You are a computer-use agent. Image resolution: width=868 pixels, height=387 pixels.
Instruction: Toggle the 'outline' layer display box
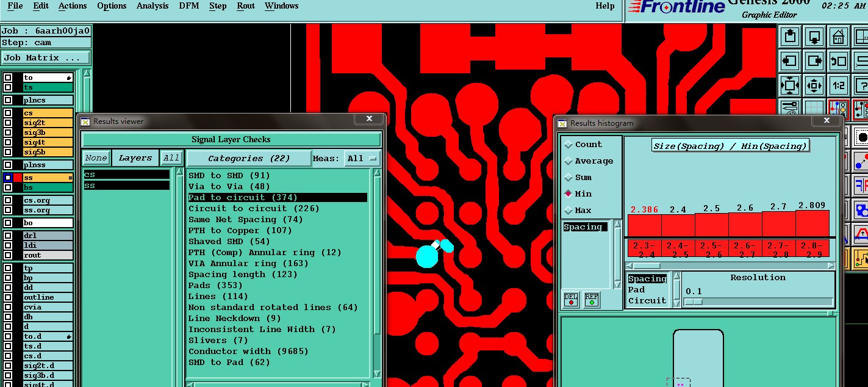click(x=8, y=297)
